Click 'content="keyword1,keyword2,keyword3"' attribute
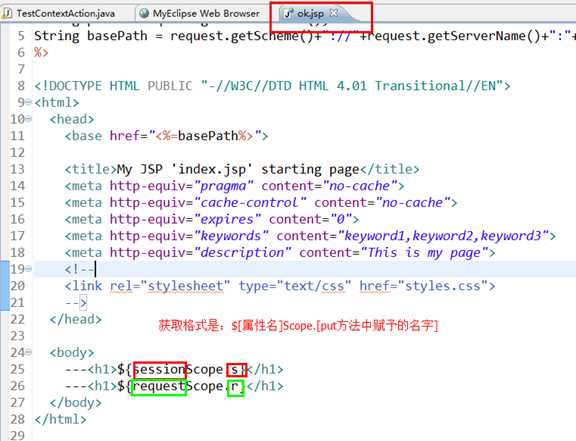This screenshot has height=441, width=576. pyautogui.click(x=412, y=236)
